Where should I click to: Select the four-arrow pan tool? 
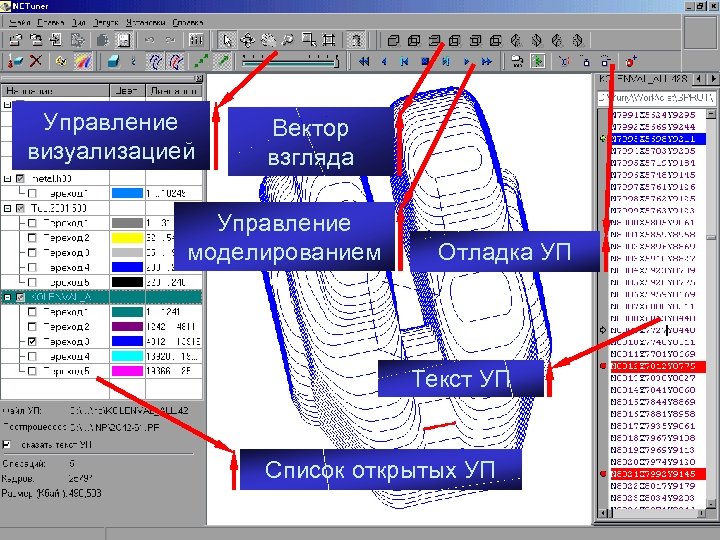[247, 40]
